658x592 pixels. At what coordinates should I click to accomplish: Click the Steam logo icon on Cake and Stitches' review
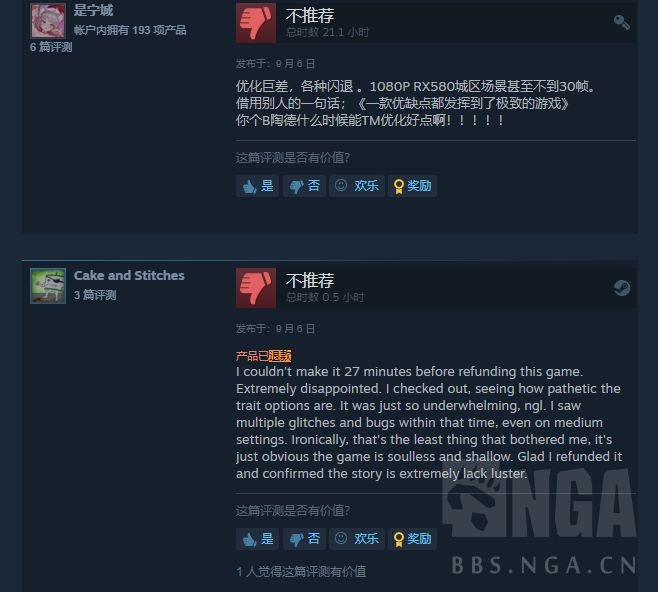[x=622, y=288]
